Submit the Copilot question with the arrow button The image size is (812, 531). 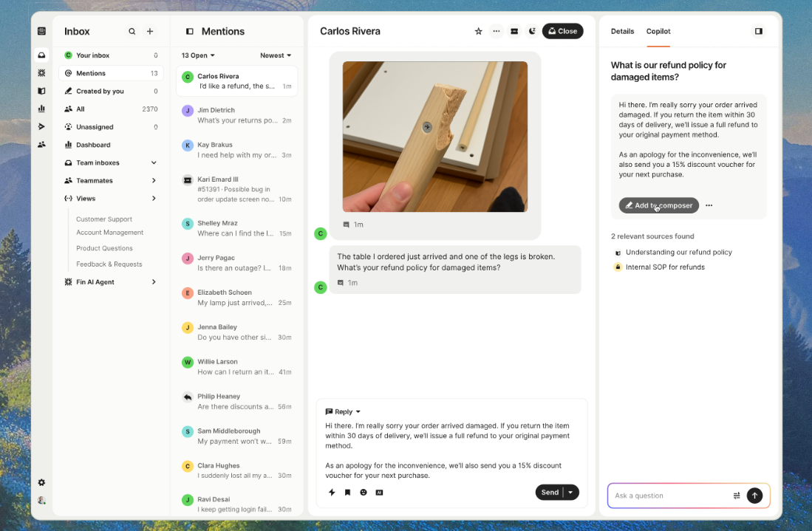(754, 496)
